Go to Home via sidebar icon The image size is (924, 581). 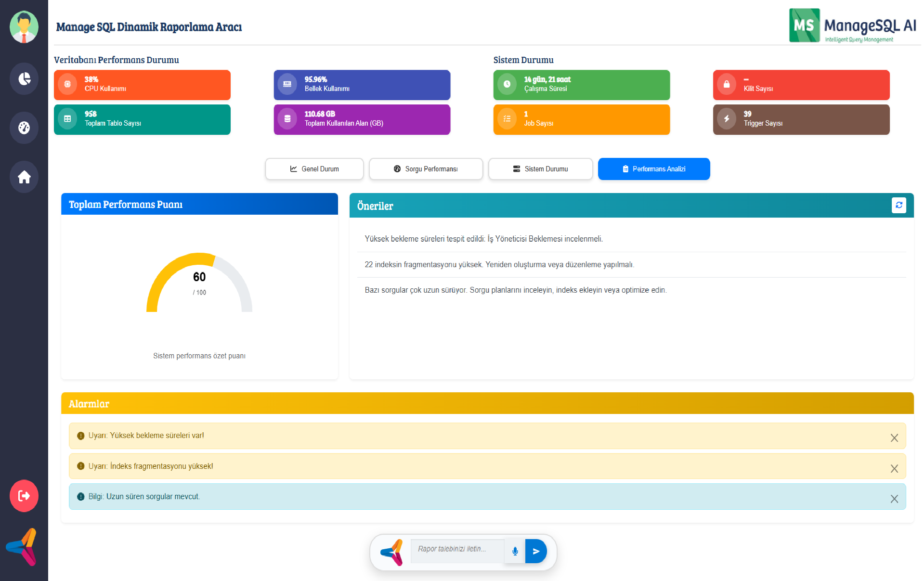[x=24, y=177]
